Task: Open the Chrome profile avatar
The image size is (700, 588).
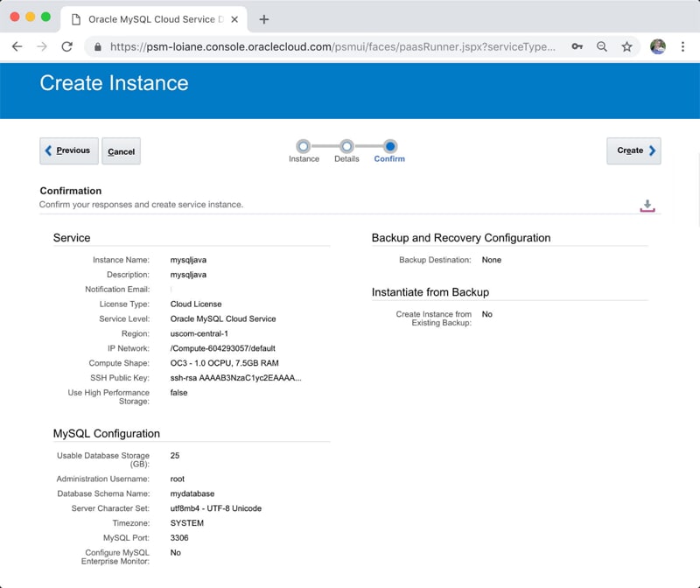Action: [x=658, y=46]
